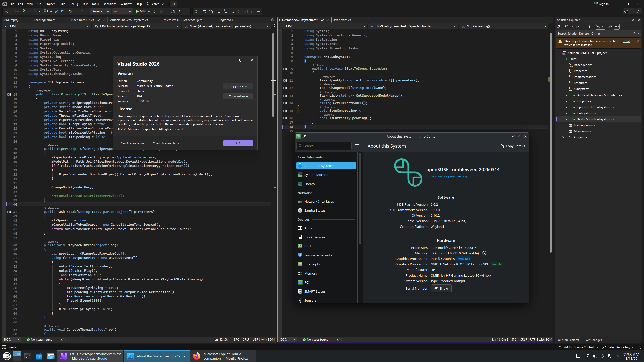Collapse all in Solution Explorer toolbar
Viewport: 644px width, 362px height.
click(584, 27)
